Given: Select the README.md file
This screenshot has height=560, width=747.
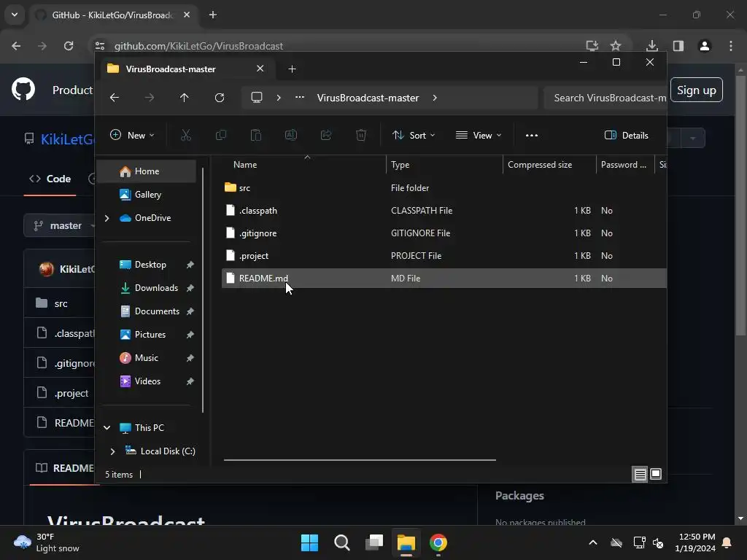Looking at the screenshot, I should (444, 278).
